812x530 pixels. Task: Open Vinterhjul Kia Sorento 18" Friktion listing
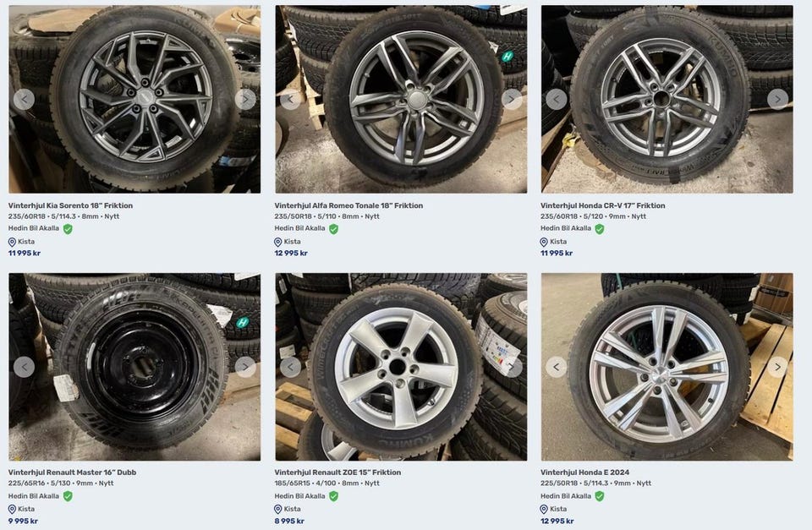(70, 205)
